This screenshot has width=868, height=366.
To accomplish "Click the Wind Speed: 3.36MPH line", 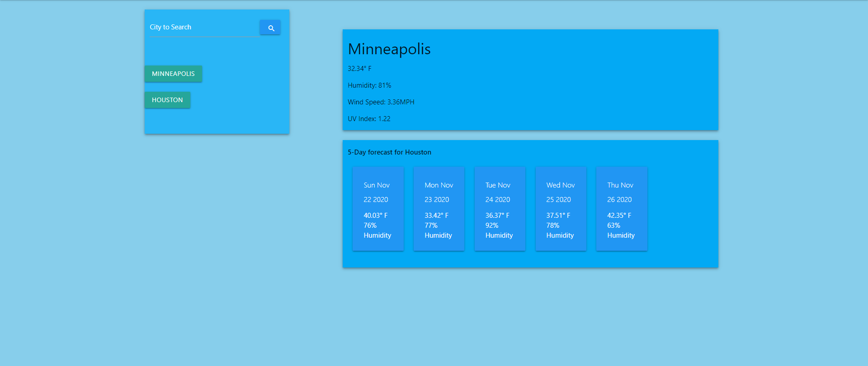I will tap(381, 102).
